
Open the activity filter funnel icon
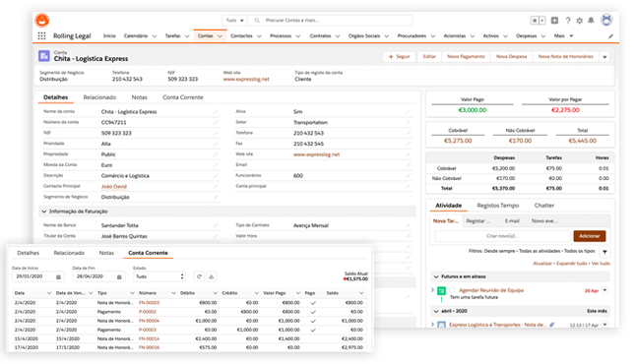(604, 252)
